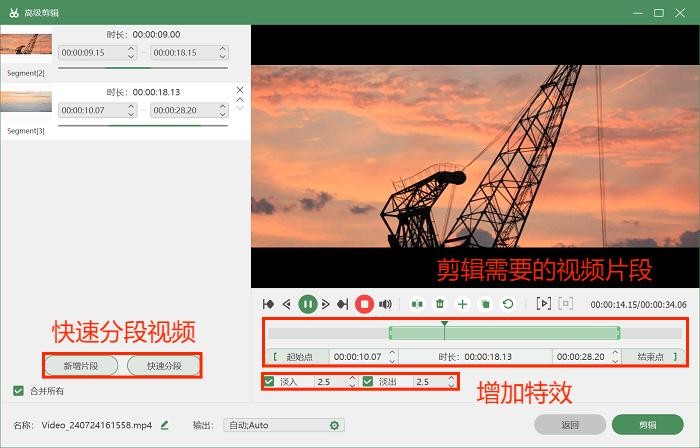The height and width of the screenshot is (448, 700).
Task: Delete segment using trash icon
Action: tap(440, 303)
